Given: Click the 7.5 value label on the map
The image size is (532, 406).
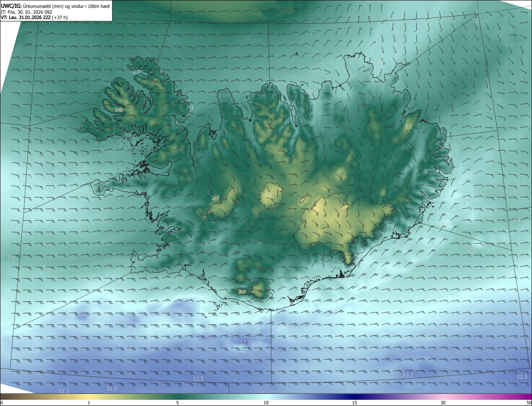Looking at the screenshot, I should click(x=11, y=258).
